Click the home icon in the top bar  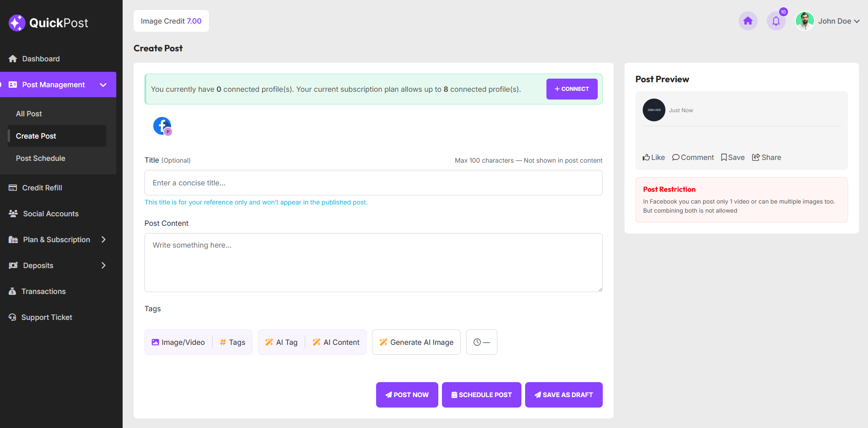748,21
